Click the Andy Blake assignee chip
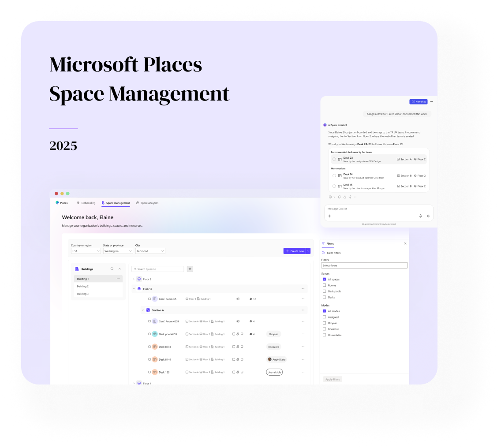Image resolution: width=501 pixels, height=448 pixels. click(277, 359)
